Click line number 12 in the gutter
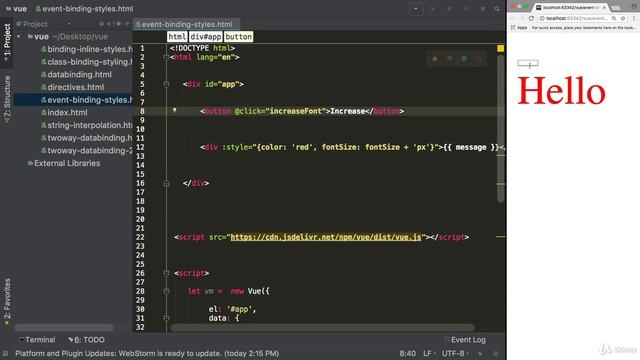The image size is (640, 360). pyautogui.click(x=140, y=147)
